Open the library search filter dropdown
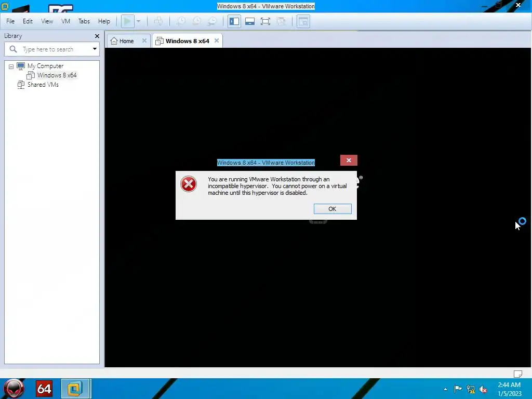 95,49
